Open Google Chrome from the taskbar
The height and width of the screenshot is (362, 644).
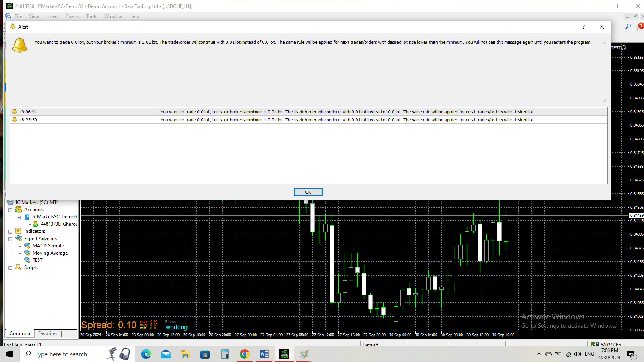[x=244, y=354]
